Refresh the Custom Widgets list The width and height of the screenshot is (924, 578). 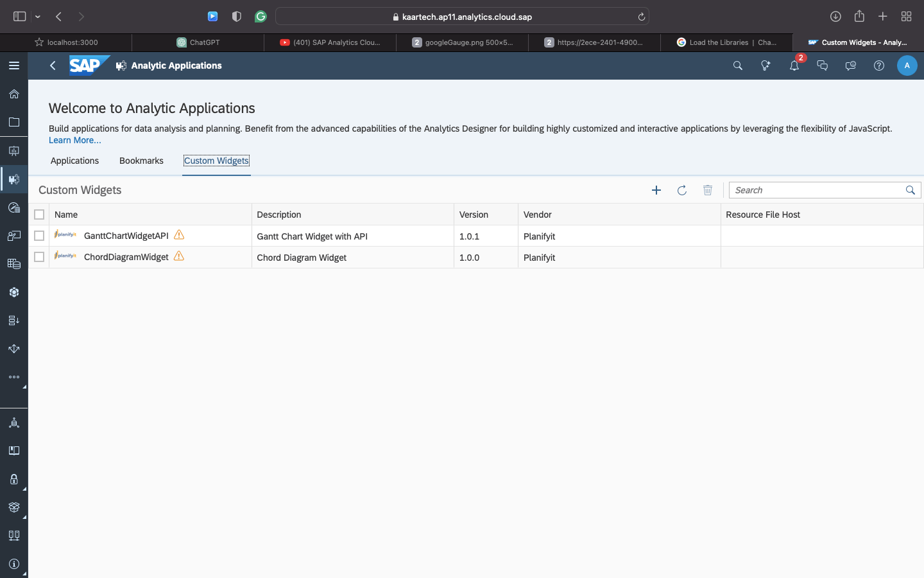[x=682, y=190]
